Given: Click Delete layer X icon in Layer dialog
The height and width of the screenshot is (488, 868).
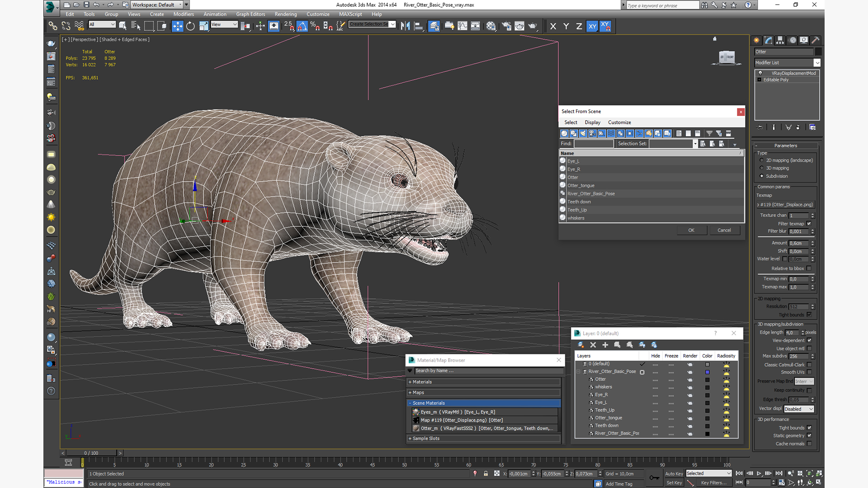Looking at the screenshot, I should [593, 345].
